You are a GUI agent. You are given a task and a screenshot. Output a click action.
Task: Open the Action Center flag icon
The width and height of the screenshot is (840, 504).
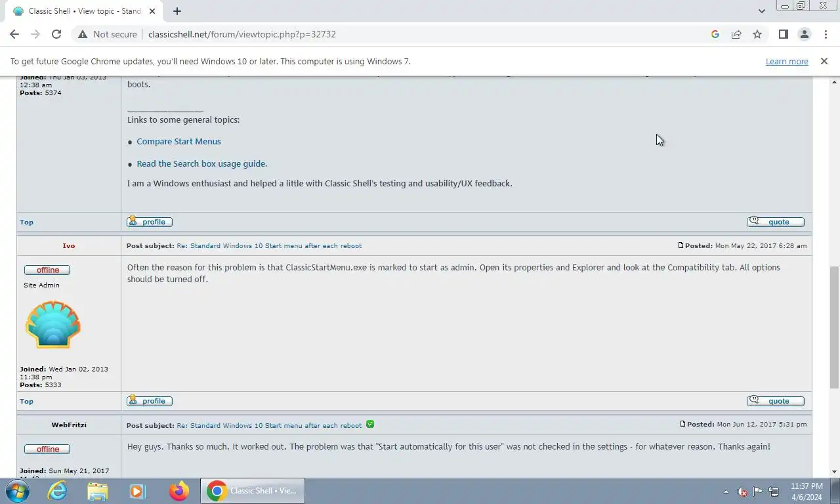click(757, 492)
